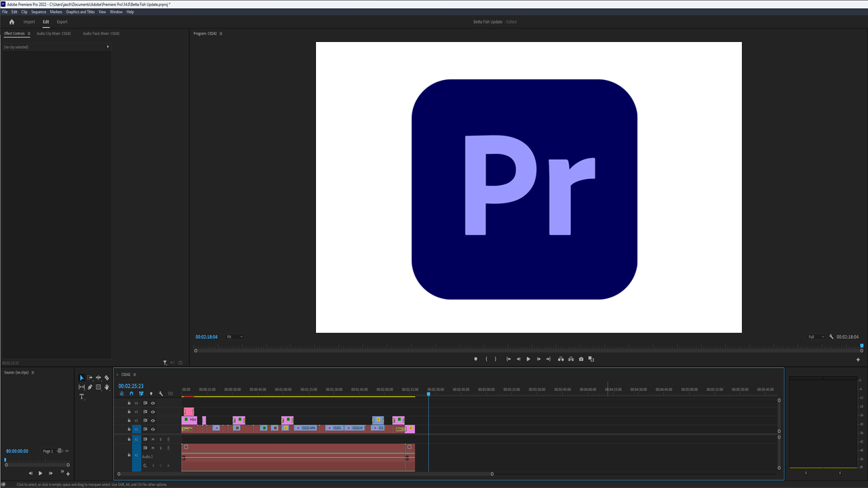Open the File menu
Image resolution: width=868 pixels, height=488 pixels.
(x=5, y=12)
